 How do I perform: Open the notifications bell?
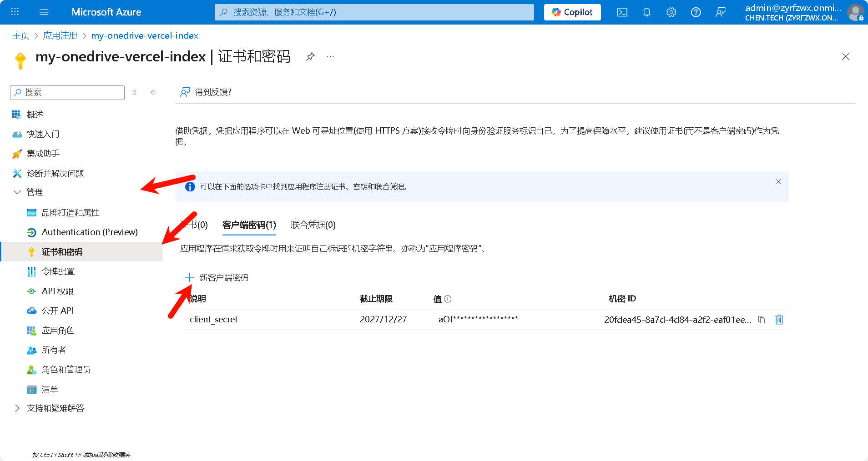tap(646, 12)
